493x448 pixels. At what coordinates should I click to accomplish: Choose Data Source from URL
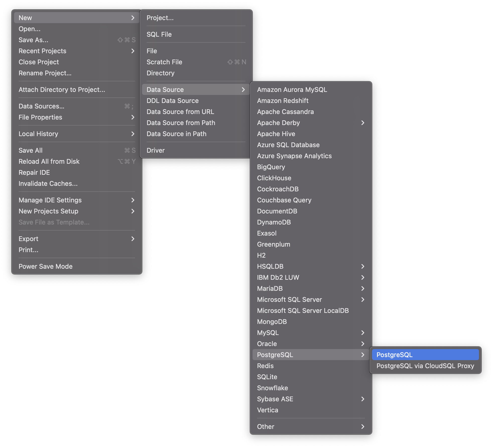coord(180,112)
